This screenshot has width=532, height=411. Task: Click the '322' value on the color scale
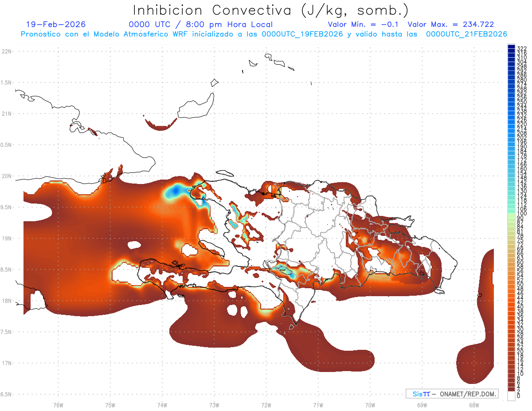point(521,48)
